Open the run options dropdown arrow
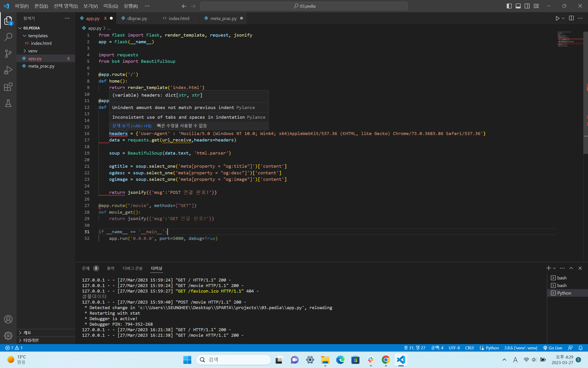The width and height of the screenshot is (588, 368). (x=563, y=18)
